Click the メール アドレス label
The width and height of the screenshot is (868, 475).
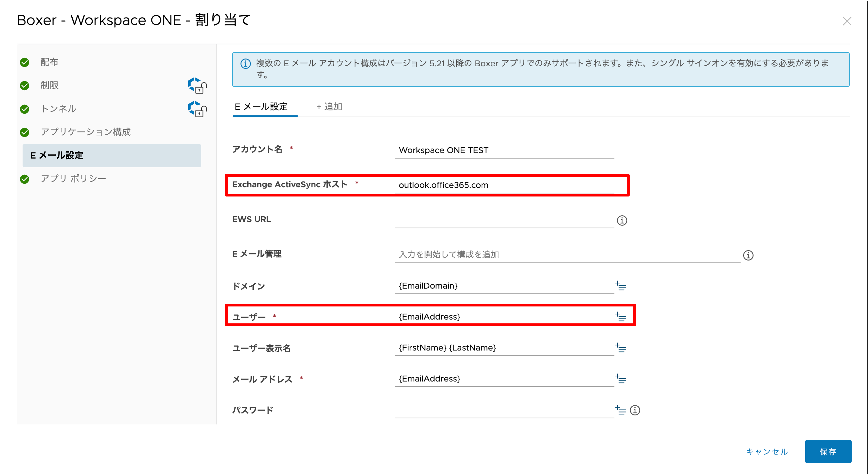[x=262, y=379]
